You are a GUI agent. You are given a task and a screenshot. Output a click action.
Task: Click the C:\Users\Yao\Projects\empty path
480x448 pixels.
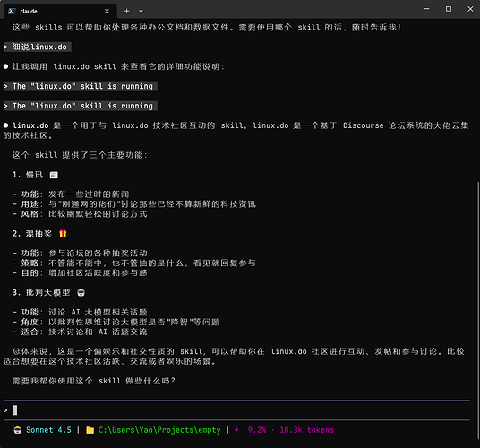pos(159,430)
